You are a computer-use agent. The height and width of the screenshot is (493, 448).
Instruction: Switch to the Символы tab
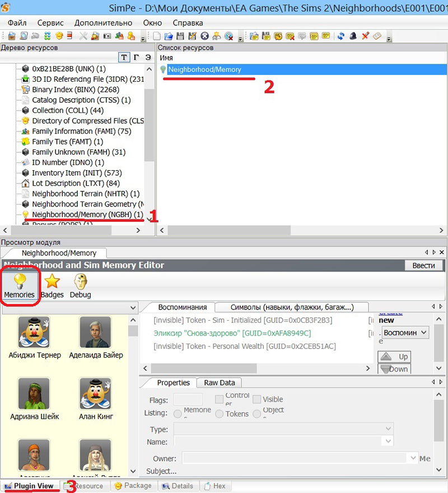(292, 307)
